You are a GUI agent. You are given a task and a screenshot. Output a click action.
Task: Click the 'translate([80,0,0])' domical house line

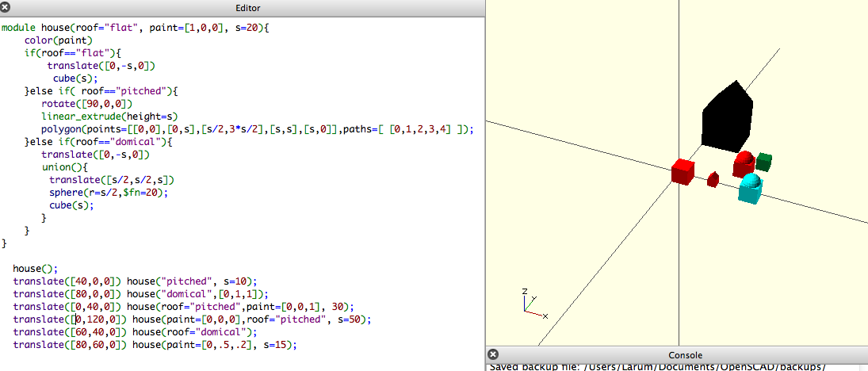[141, 295]
